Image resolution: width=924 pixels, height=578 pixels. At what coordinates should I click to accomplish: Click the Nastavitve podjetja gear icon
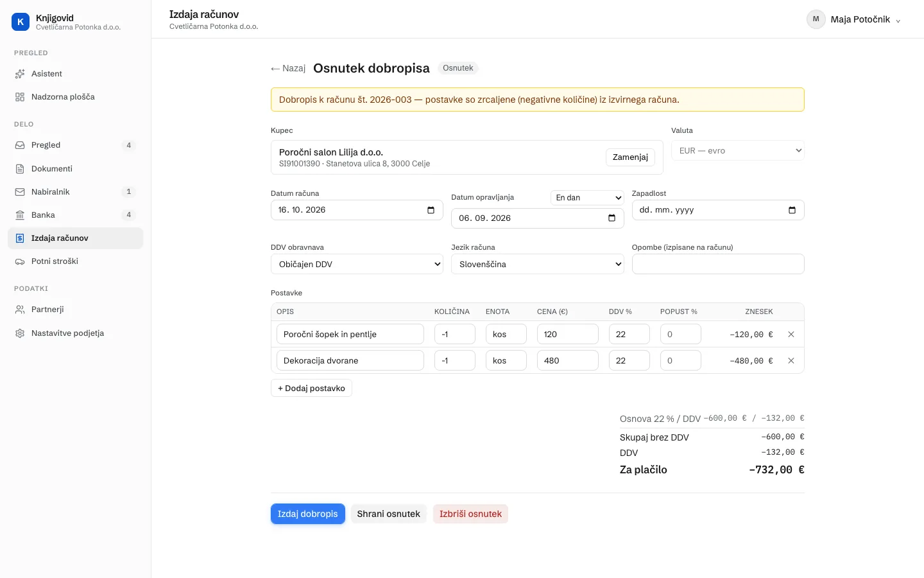pyautogui.click(x=20, y=333)
